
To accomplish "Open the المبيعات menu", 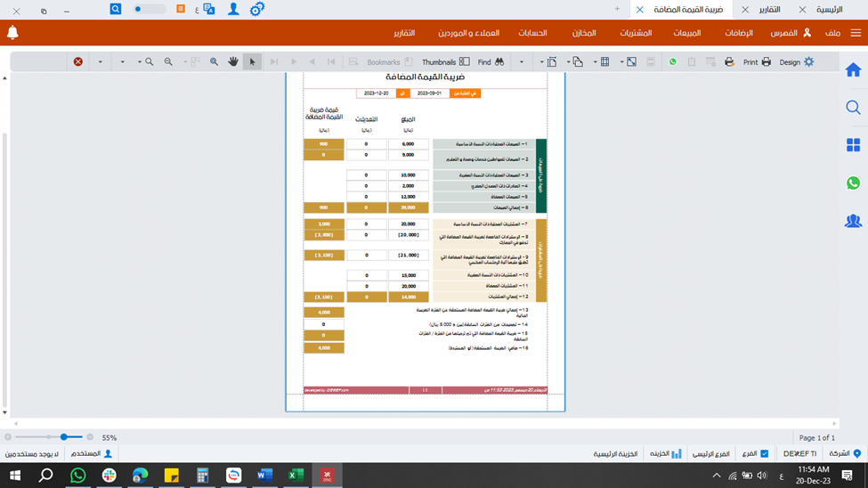I will 686,33.
